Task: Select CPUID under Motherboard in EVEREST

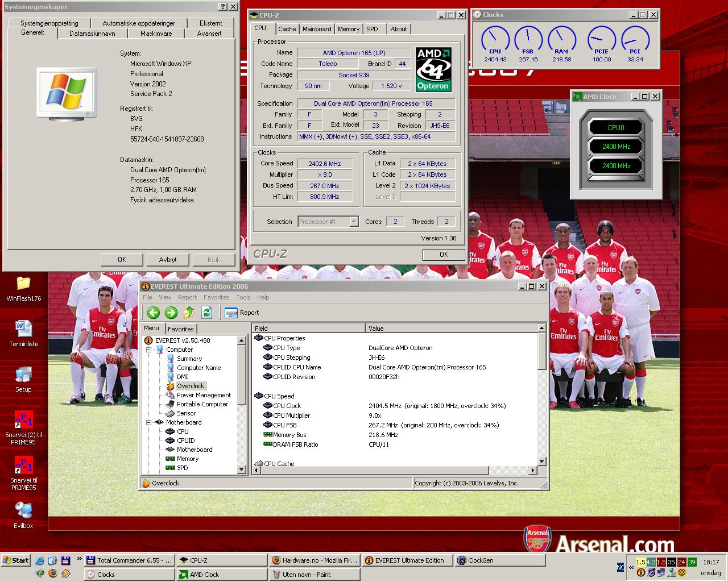Action: (185, 440)
